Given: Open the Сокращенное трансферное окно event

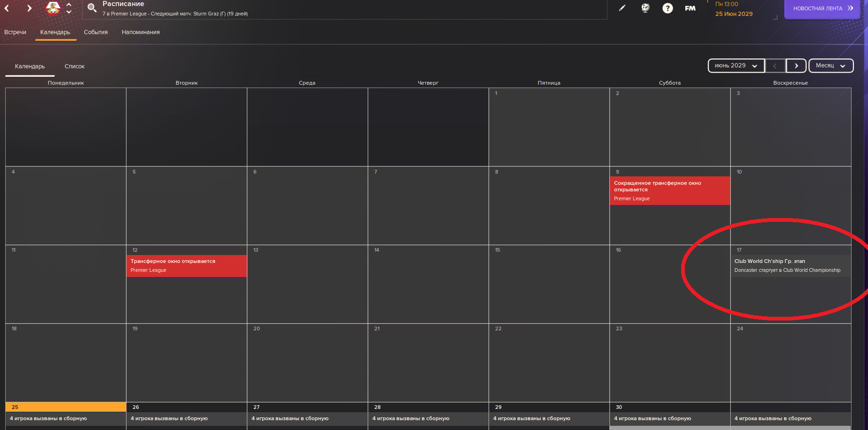Looking at the screenshot, I should [670, 190].
